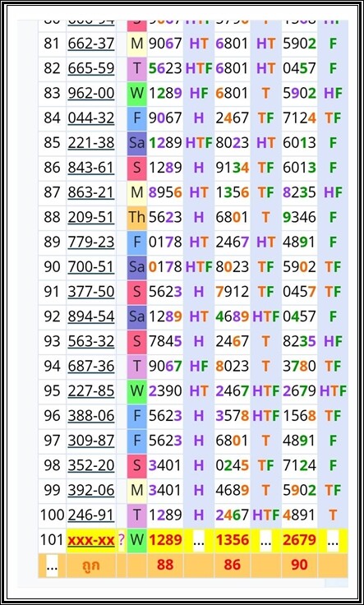Viewport: 364px width, 605px height.
Task: Click the green W day cell in row 101
Action: point(137,539)
